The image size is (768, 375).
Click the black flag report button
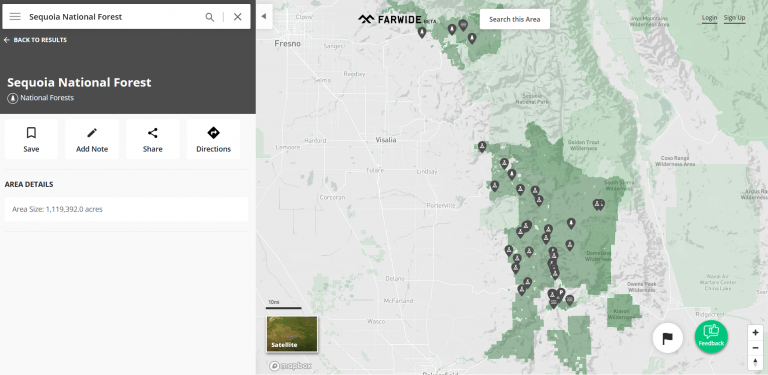click(668, 338)
